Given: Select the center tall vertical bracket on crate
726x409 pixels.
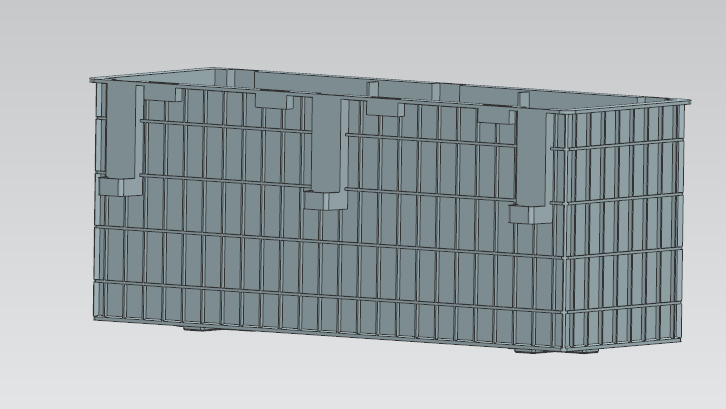Looking at the screenshot, I should 328,145.
